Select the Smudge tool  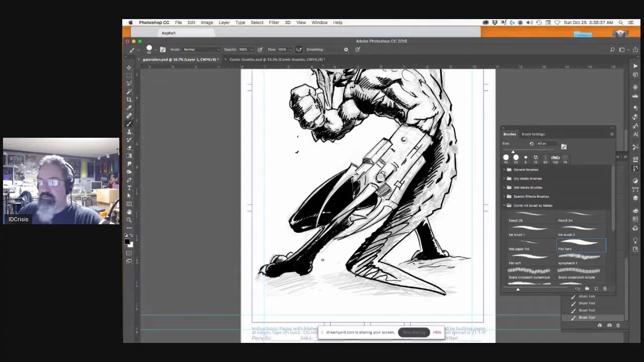click(129, 164)
